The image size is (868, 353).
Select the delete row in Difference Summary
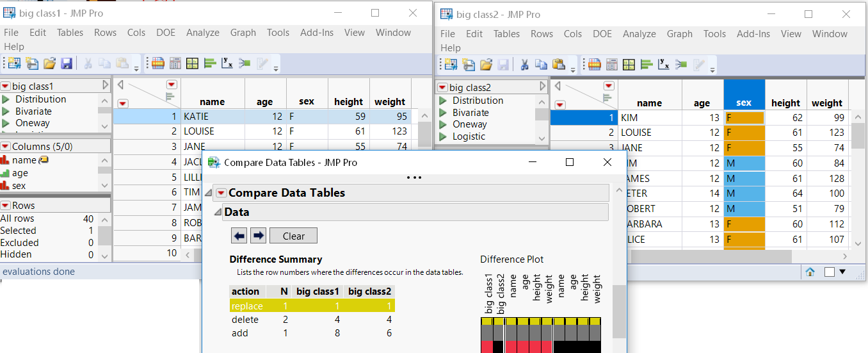click(x=245, y=320)
